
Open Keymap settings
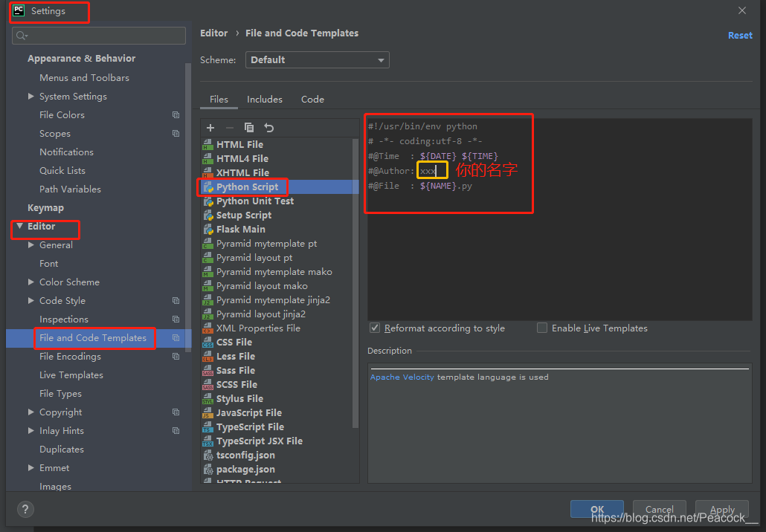pyautogui.click(x=46, y=207)
